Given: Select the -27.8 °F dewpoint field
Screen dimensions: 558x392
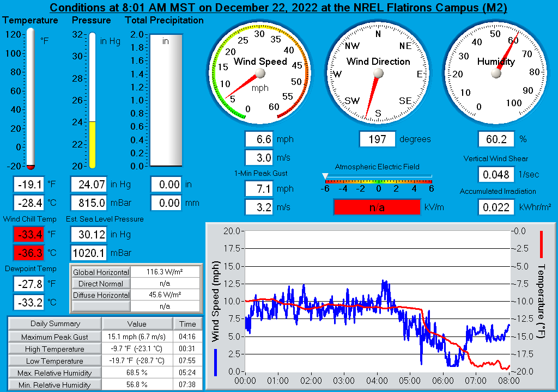Looking at the screenshot, I should click(29, 284).
